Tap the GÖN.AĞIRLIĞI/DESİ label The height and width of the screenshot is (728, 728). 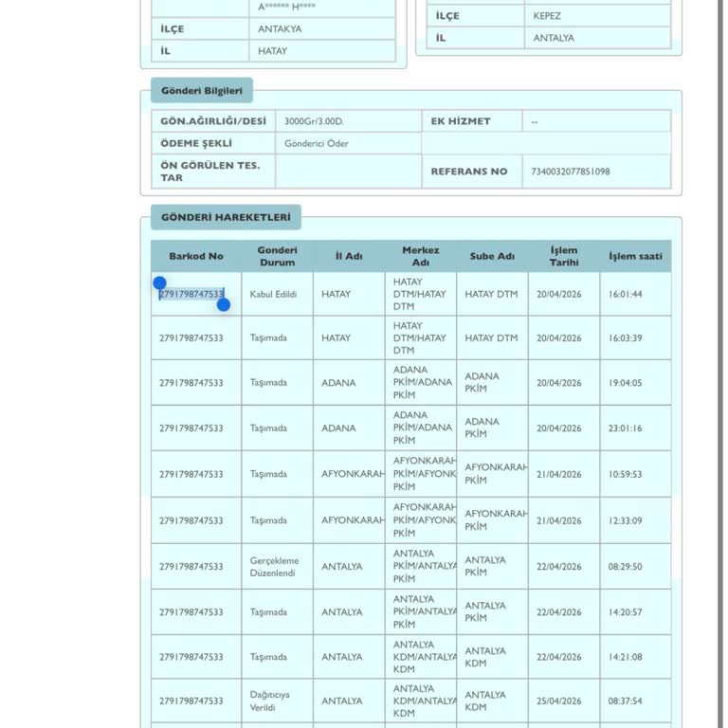213,121
